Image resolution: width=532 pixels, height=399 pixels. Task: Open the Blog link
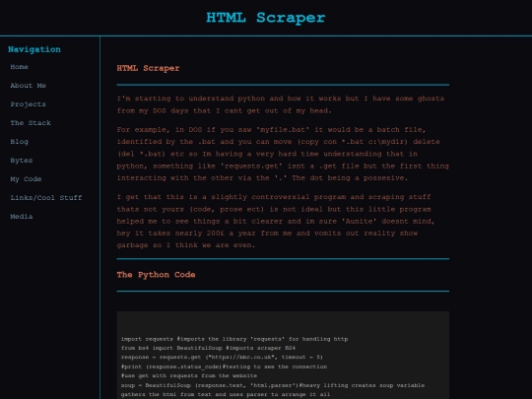coord(20,142)
